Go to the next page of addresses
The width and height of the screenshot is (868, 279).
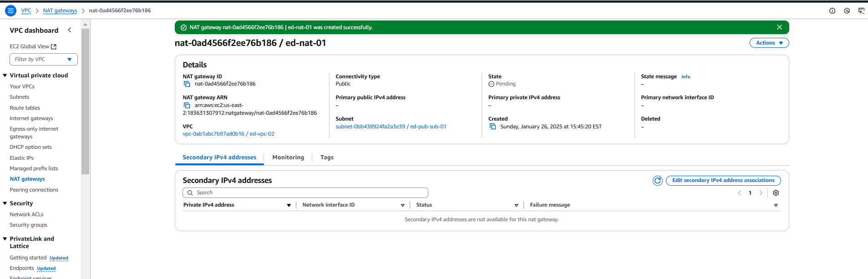pyautogui.click(x=761, y=193)
